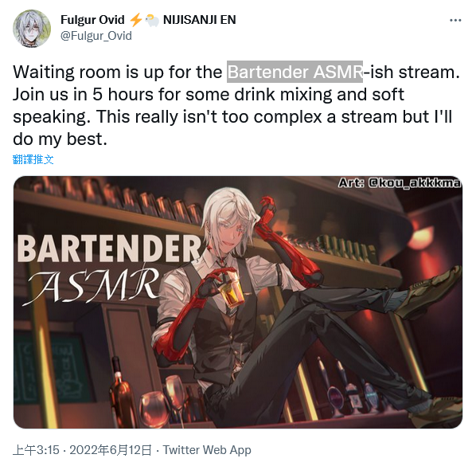
Task: Click the highlighted "Bartender ASMR" text
Action: click(295, 72)
